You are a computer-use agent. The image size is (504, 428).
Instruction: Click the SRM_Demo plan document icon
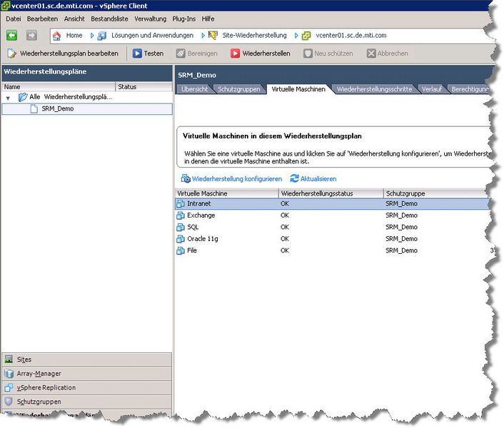tap(34, 109)
